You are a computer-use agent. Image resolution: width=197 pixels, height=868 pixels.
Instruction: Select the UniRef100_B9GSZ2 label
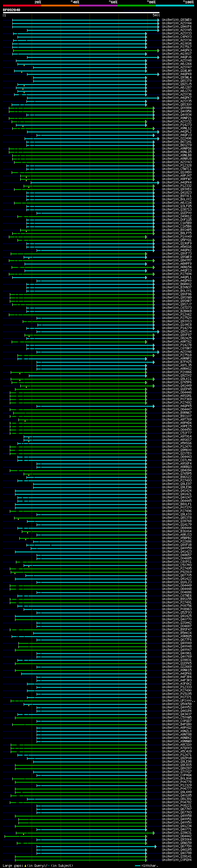pos(177,478)
